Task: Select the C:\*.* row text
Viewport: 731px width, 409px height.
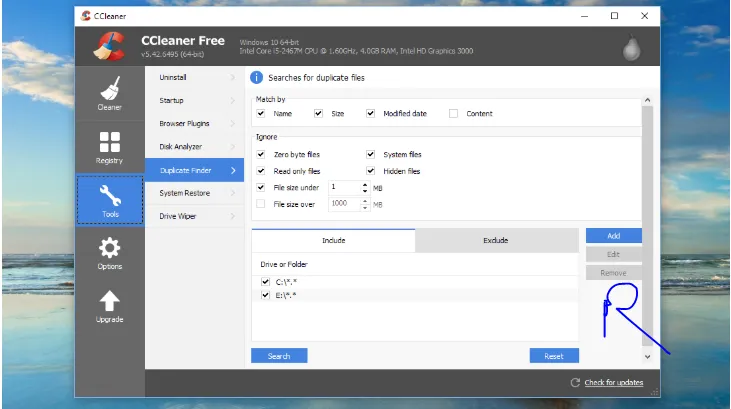Action: [286, 282]
